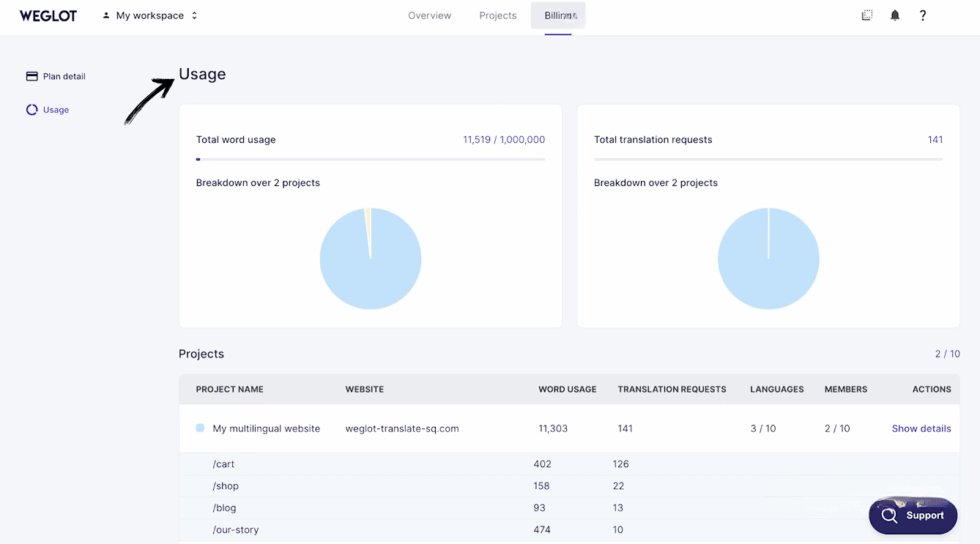Open the help question mark icon
Image resolution: width=980 pixels, height=544 pixels.
coord(922,15)
